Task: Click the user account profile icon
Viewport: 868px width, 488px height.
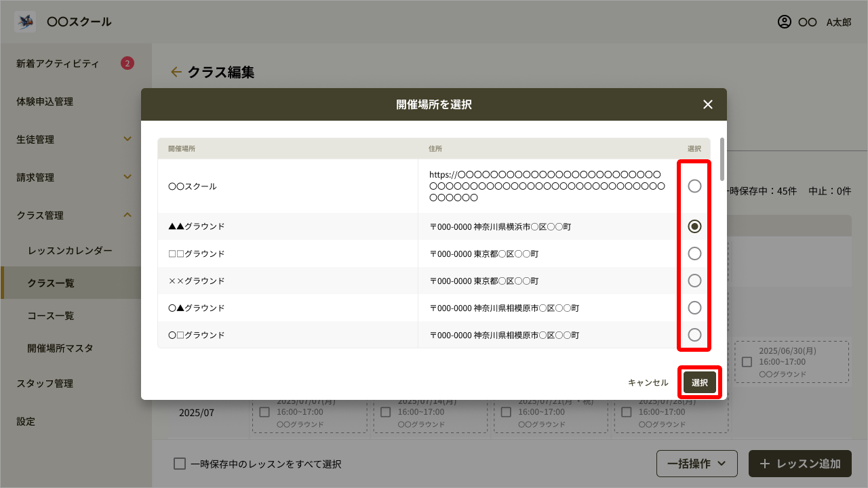Action: pos(785,22)
